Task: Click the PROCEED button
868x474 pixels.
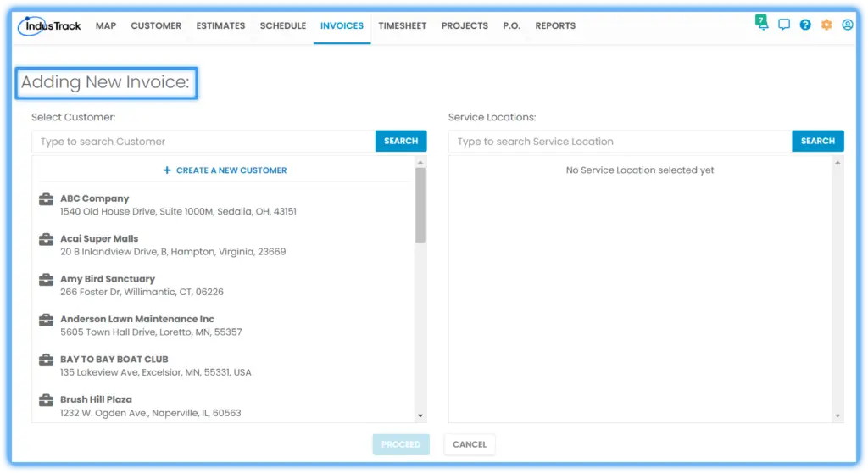Action: (x=401, y=444)
